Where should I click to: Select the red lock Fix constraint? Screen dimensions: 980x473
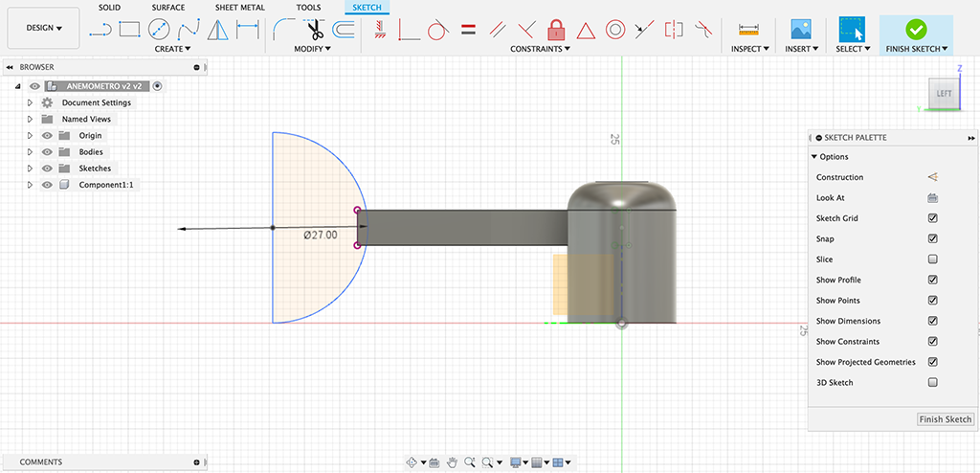pyautogui.click(x=556, y=29)
